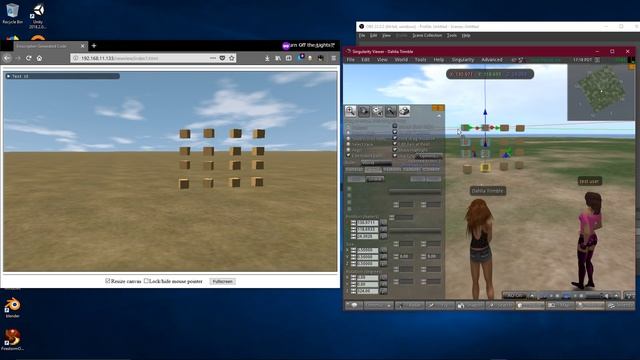Click the test user name tag
Image resolution: width=640 pixels, height=360 pixels.
(589, 181)
